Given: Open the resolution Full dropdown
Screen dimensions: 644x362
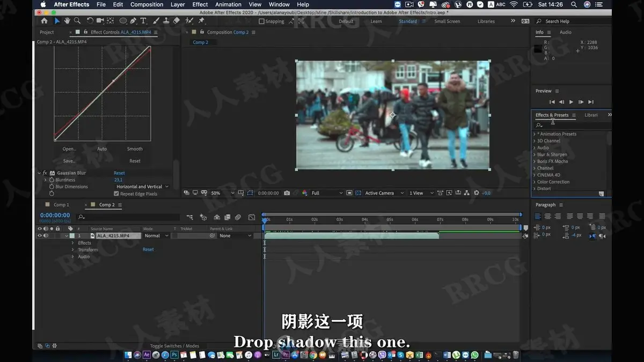Looking at the screenshot, I should coord(326,193).
